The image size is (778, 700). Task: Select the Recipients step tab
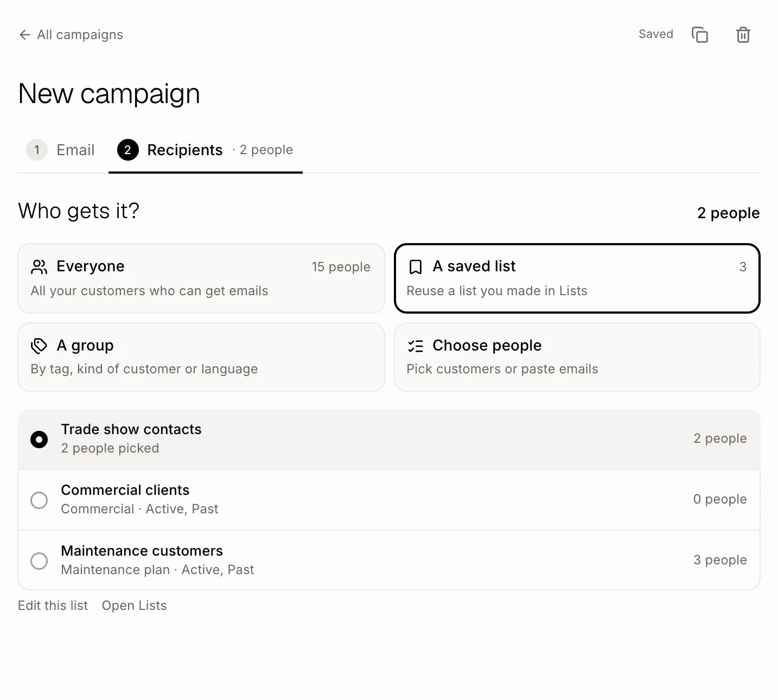[x=206, y=150]
